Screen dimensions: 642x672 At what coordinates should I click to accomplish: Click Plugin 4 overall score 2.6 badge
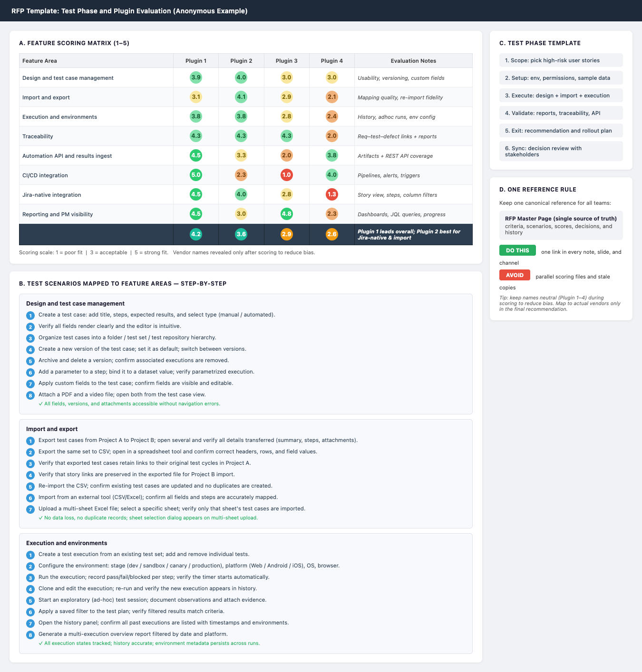click(332, 234)
